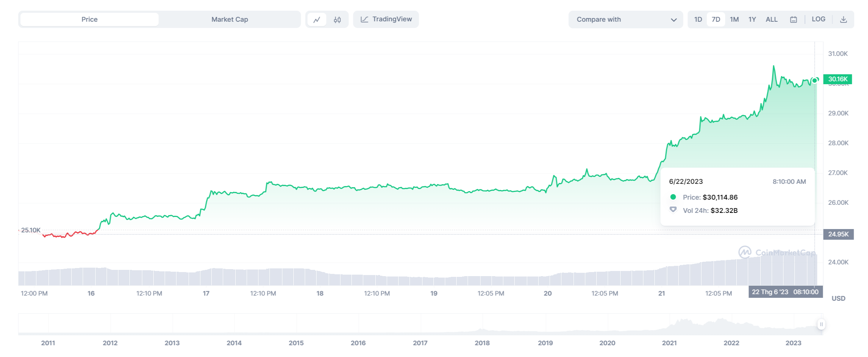
Task: Click the date label 20 on the x-axis
Action: click(548, 293)
